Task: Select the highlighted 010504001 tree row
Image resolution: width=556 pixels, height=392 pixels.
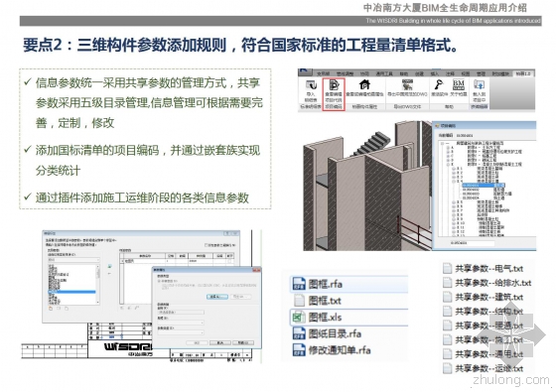Action: click(x=484, y=186)
